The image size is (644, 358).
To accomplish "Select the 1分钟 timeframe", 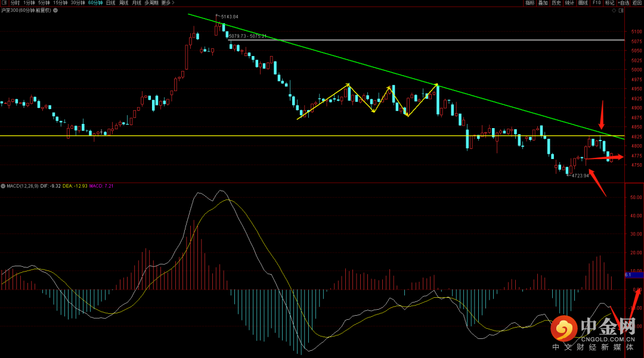I will [x=29, y=3].
